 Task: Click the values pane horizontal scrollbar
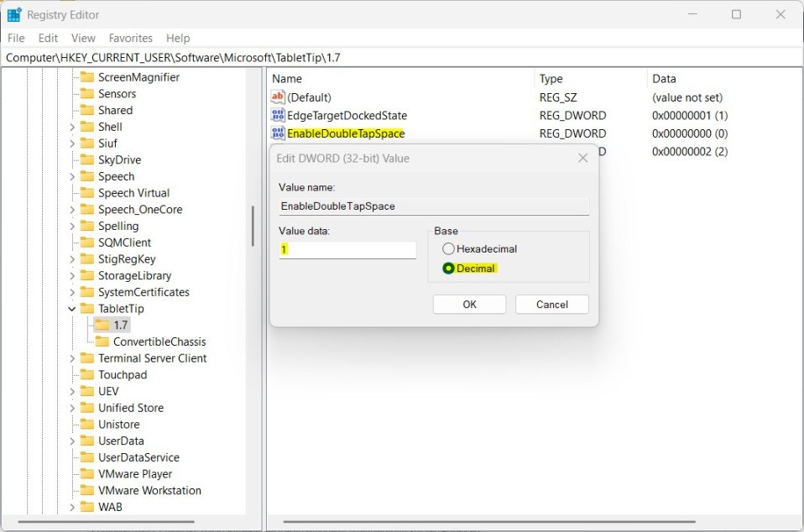tap(489, 522)
